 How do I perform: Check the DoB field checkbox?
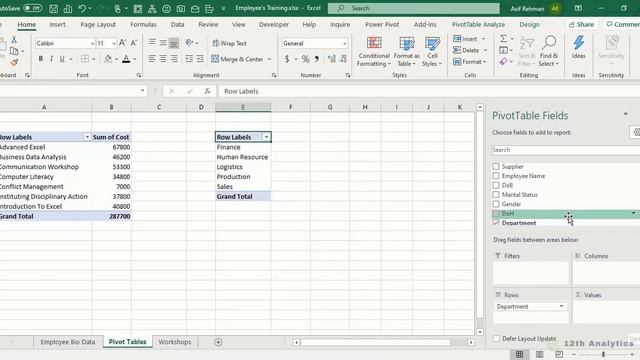[x=496, y=185]
